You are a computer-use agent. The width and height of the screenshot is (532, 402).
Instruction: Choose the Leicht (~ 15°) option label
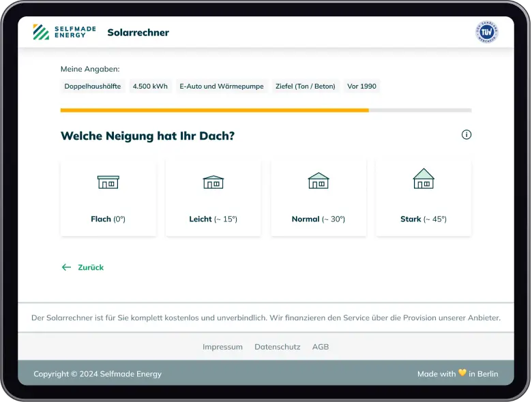pos(213,219)
